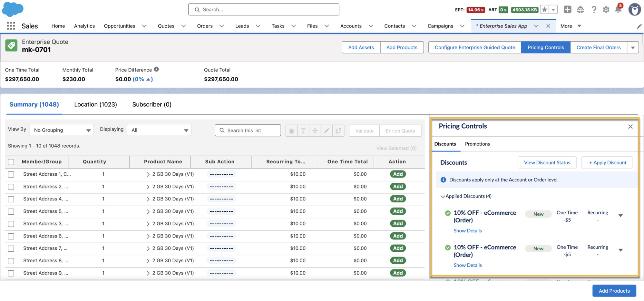This screenshot has height=301, width=644.
Task: Expand the Opportunities nav dropdown chevron
Action: 144,26
